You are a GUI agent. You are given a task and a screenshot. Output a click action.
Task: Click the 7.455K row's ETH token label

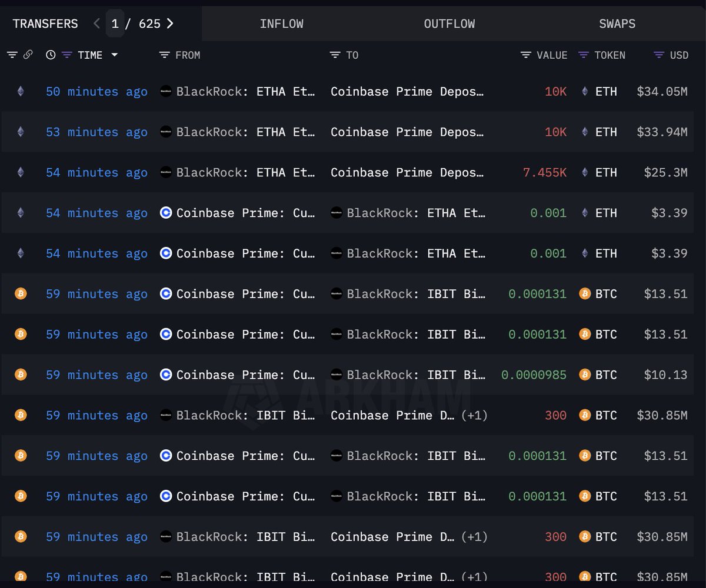[606, 173]
